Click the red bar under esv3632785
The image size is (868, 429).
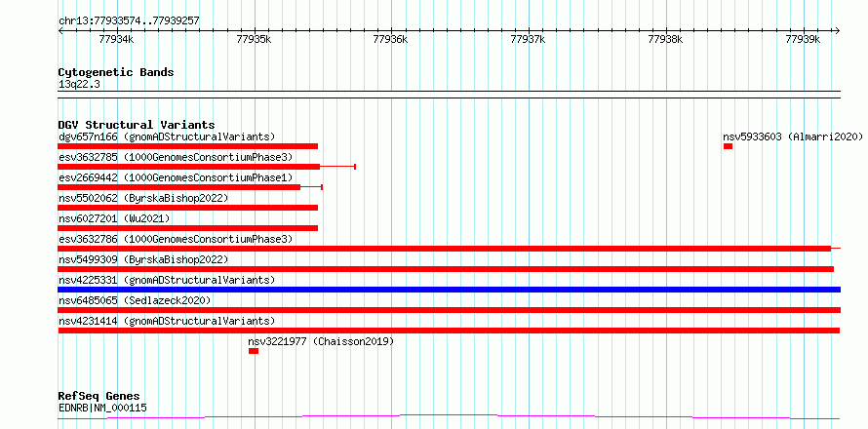[x=207, y=167]
